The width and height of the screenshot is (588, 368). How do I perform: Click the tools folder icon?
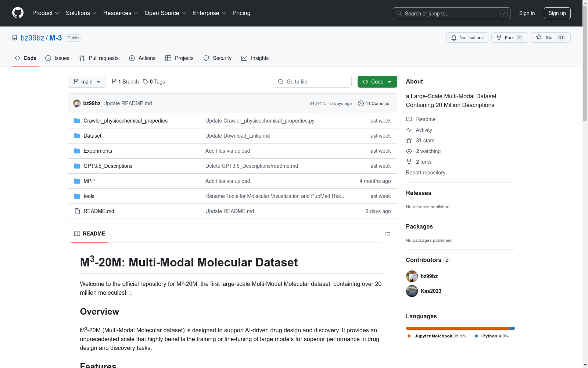coord(77,196)
